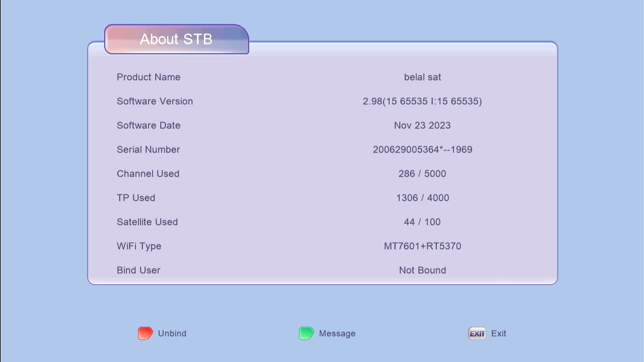Click the About STB title banner

176,39
